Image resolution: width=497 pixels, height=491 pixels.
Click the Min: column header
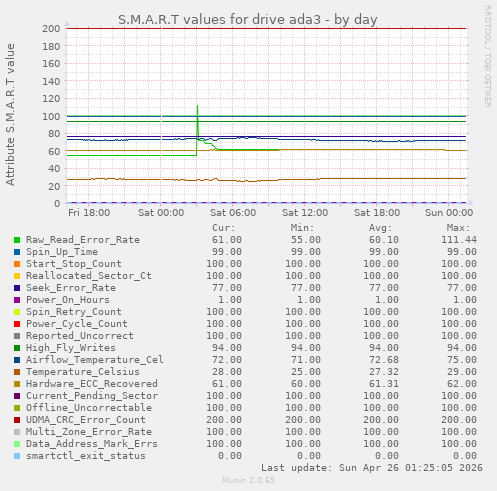[x=302, y=228]
